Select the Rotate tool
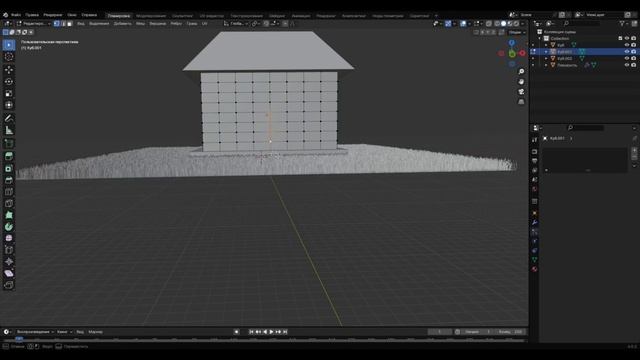The image size is (640, 360). [9, 82]
